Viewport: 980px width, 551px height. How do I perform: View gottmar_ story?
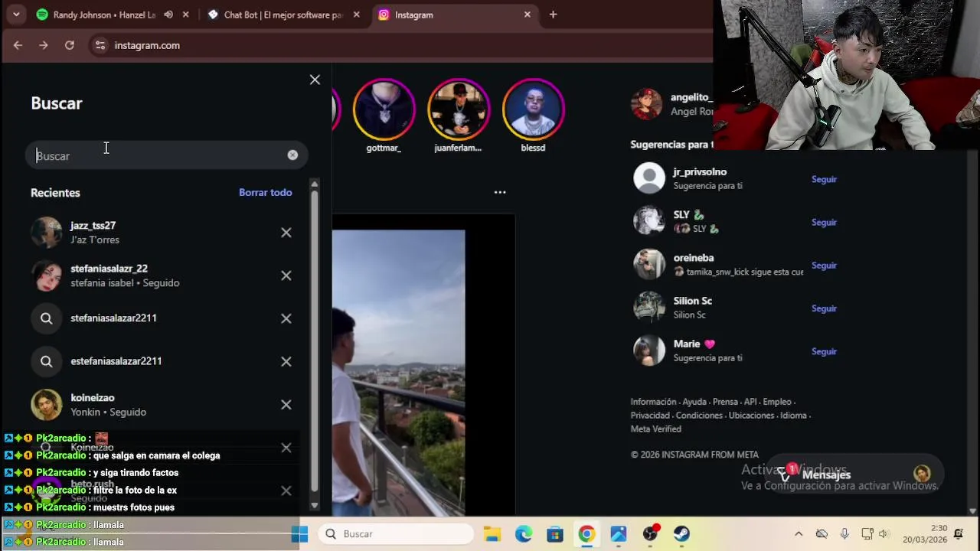click(384, 109)
